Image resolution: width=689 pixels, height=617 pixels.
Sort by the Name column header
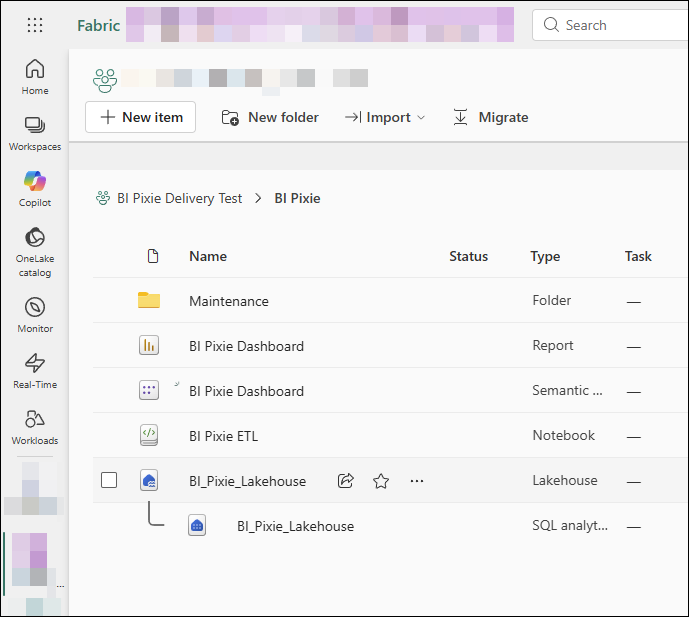[208, 256]
